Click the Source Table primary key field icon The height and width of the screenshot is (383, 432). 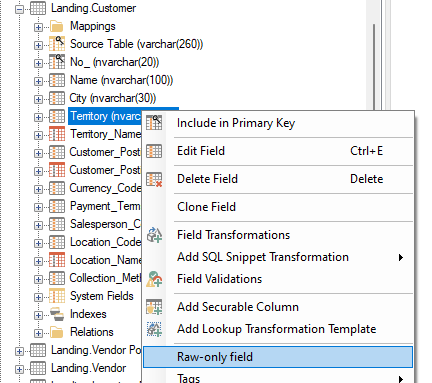pos(57,44)
